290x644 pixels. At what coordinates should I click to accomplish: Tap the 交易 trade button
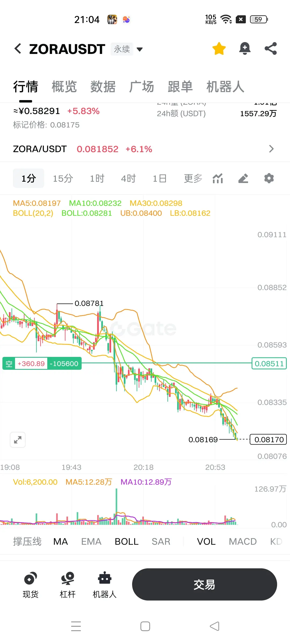click(x=205, y=584)
